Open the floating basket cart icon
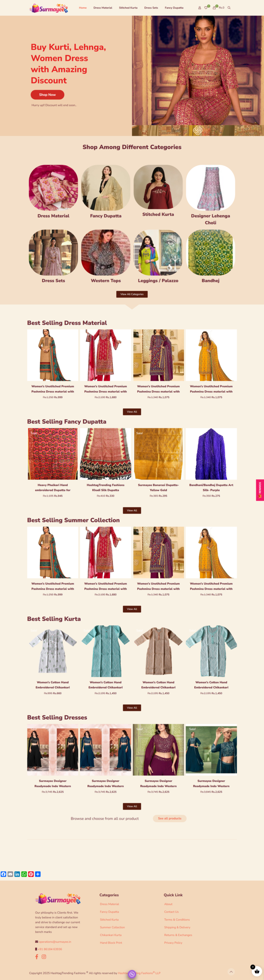The width and height of the screenshot is (264, 980). [x=257, y=972]
